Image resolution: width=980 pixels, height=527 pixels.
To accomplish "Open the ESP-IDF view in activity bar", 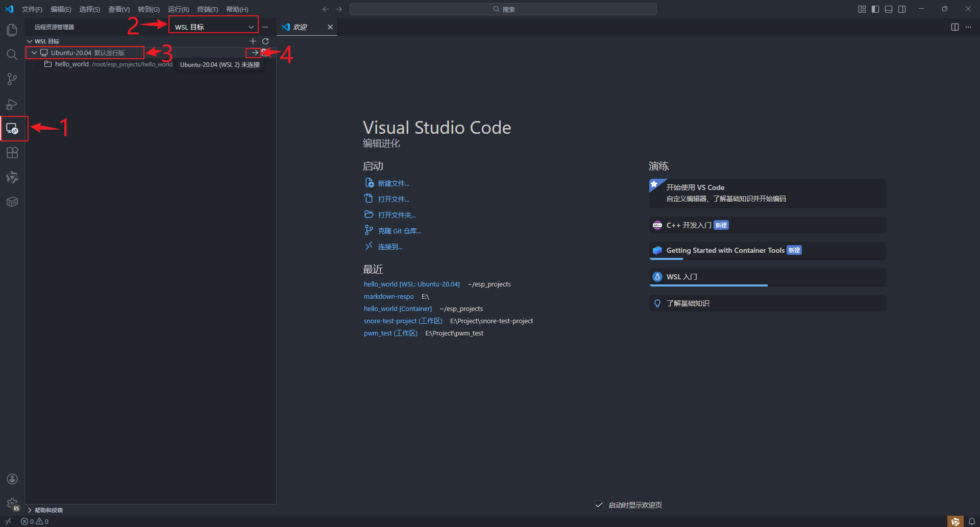I will pyautogui.click(x=12, y=177).
